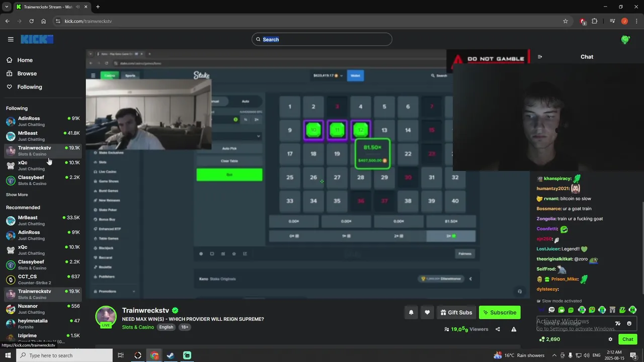Screen dimensions: 644x362
Task: Click theoriginalkitkat username in chat
Action: [x=554, y=259]
